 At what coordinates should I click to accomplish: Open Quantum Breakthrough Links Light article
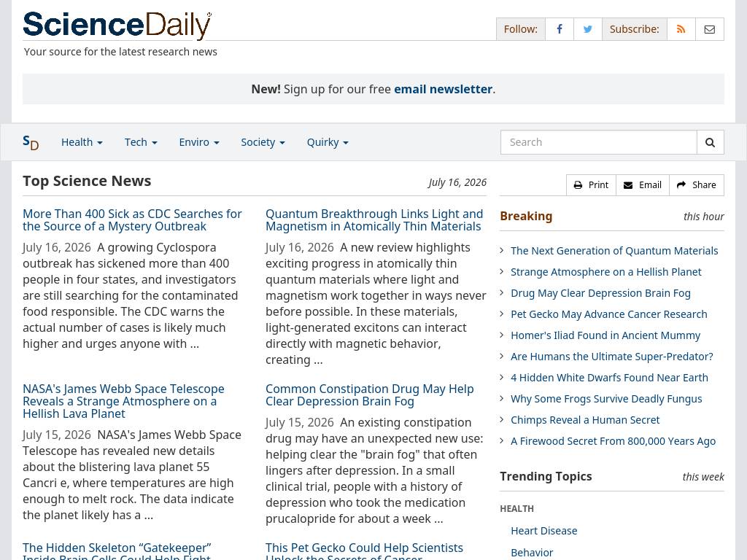point(374,220)
